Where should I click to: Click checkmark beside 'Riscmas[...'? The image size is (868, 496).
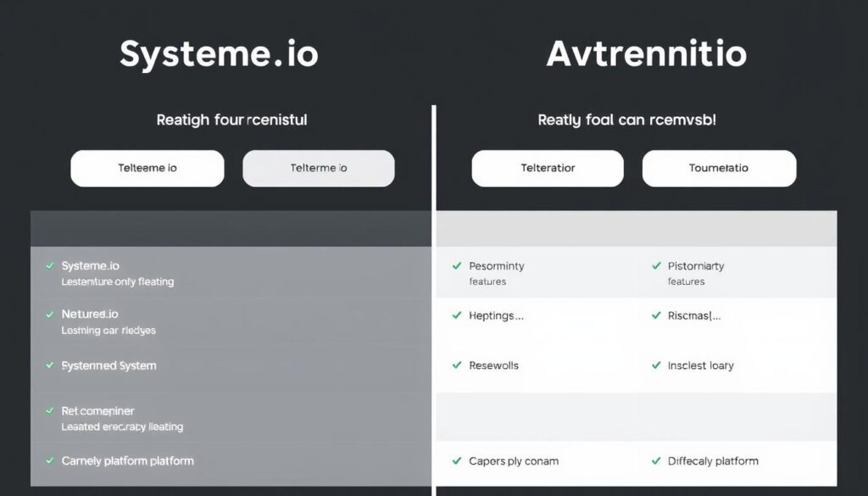coord(656,315)
